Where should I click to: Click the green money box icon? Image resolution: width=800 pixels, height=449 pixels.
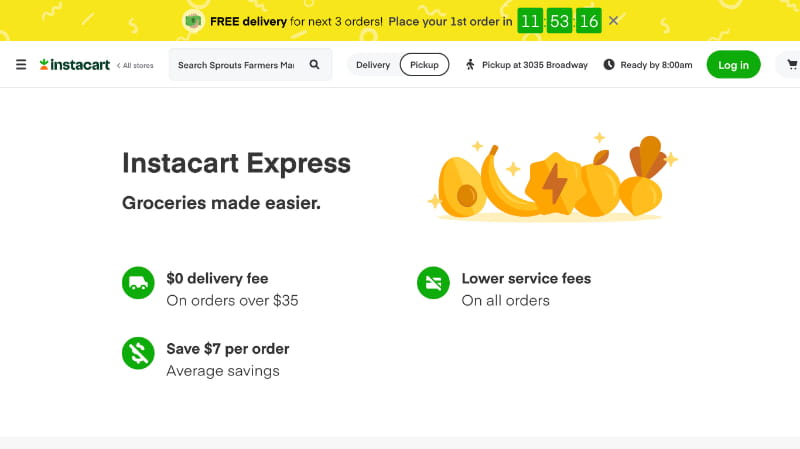click(193, 21)
